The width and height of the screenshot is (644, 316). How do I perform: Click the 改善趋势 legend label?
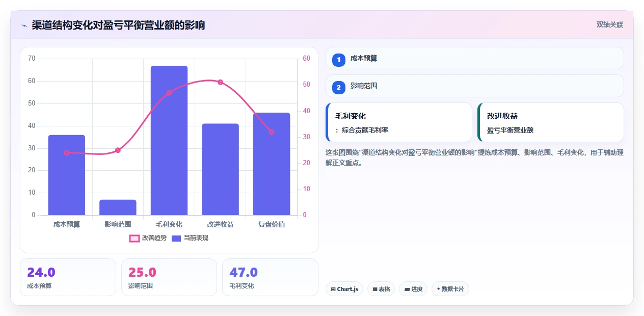pyautogui.click(x=154, y=238)
